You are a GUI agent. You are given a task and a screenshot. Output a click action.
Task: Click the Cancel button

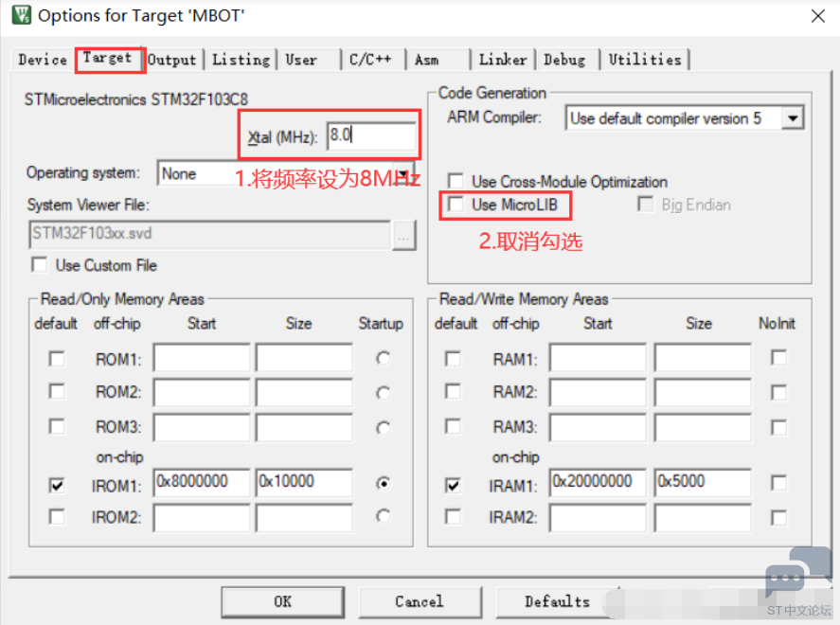click(x=420, y=602)
